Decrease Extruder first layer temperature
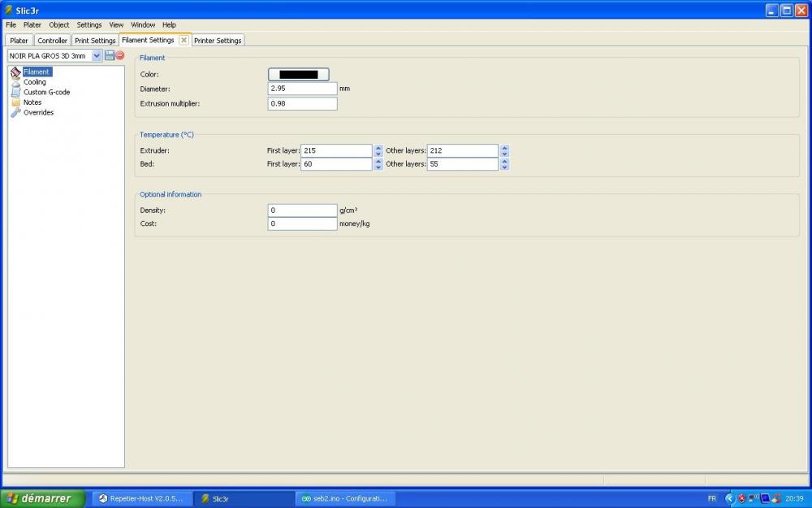The width and height of the screenshot is (812, 508). (378, 154)
